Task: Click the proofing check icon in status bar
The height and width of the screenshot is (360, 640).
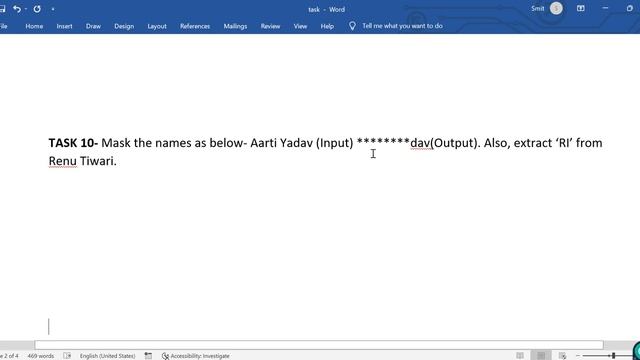Action: tap(67, 356)
